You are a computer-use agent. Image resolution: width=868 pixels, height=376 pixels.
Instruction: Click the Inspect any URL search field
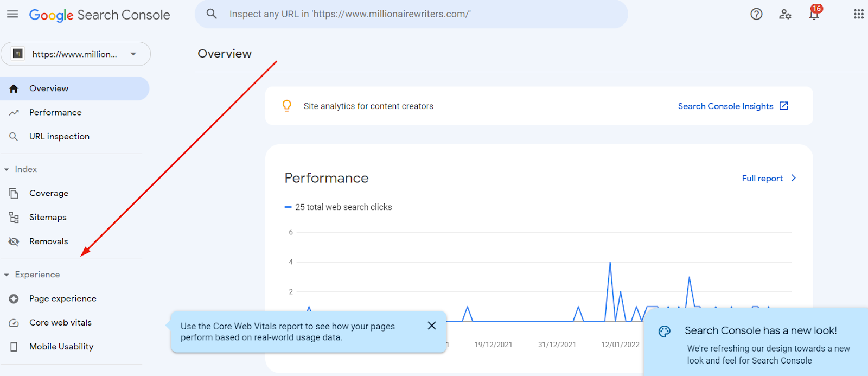[411, 14]
